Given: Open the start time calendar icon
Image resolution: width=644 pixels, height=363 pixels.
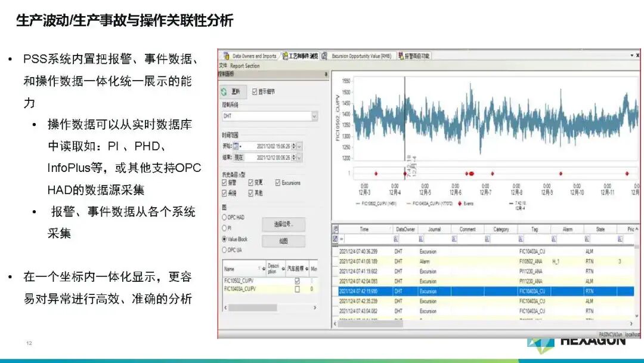Looking at the screenshot, I should (236, 146).
